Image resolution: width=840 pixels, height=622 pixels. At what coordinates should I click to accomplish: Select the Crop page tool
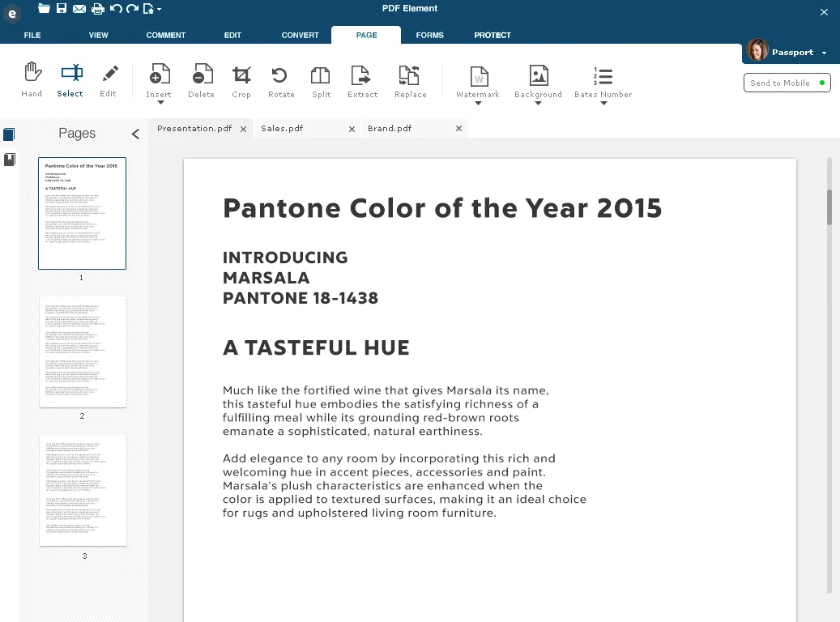point(241,80)
